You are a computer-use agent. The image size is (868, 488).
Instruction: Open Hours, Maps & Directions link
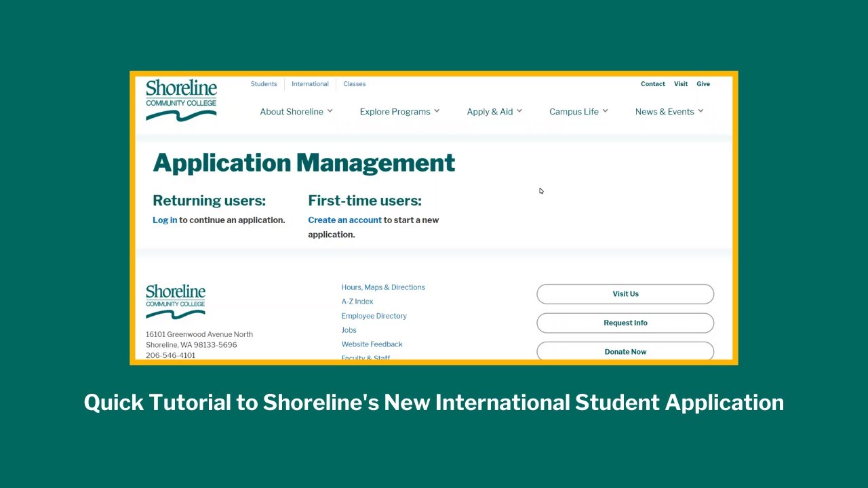click(383, 287)
